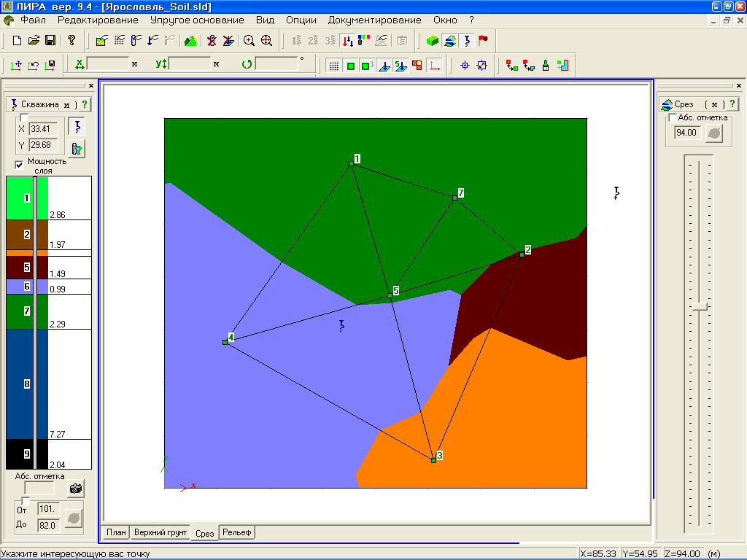Viewport: 747px width, 560px height.
Task: Switch to the Верхний грунт tab
Action: point(160,533)
